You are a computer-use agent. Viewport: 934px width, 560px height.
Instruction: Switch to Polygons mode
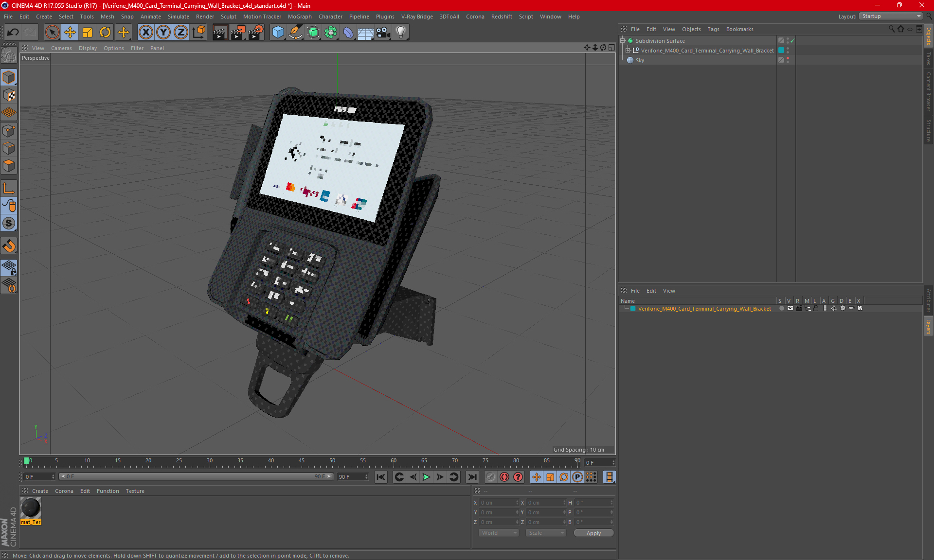tap(9, 166)
